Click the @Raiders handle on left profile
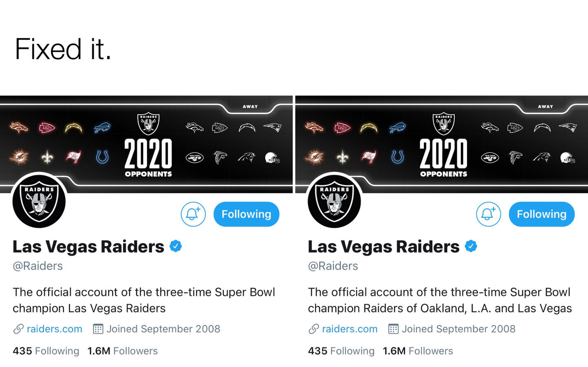This screenshot has width=588, height=367. (x=38, y=266)
